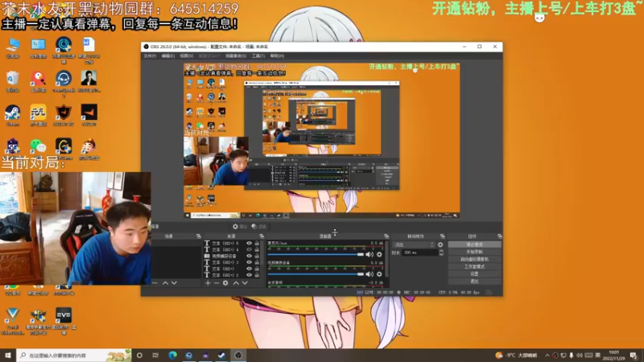Move selected scene down in scenes panel
Viewport: 644px width, 362px height.
174,283
